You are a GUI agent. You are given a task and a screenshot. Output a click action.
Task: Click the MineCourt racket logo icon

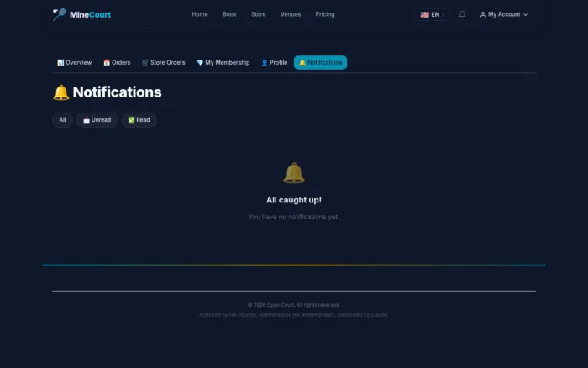[x=59, y=14]
